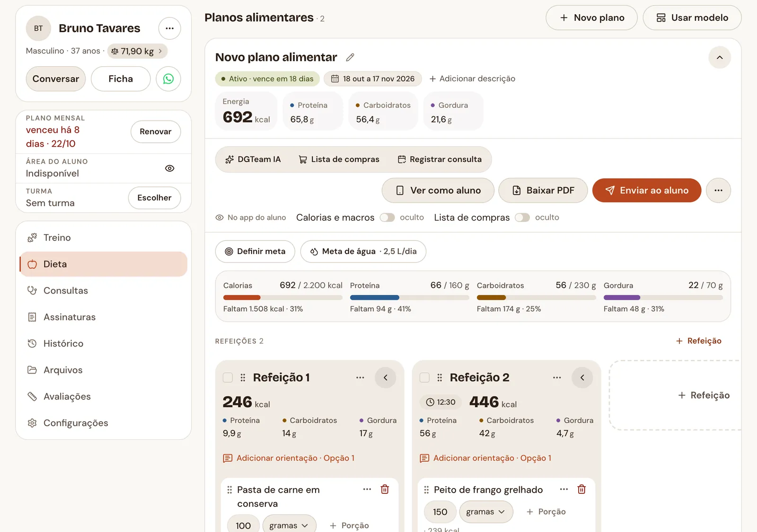Select Dieta in sidebar
The height and width of the screenshot is (532, 757).
point(103,264)
